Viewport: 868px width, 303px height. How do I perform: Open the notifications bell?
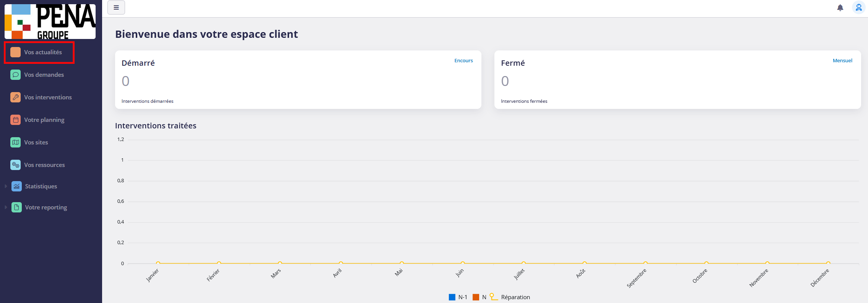[840, 8]
